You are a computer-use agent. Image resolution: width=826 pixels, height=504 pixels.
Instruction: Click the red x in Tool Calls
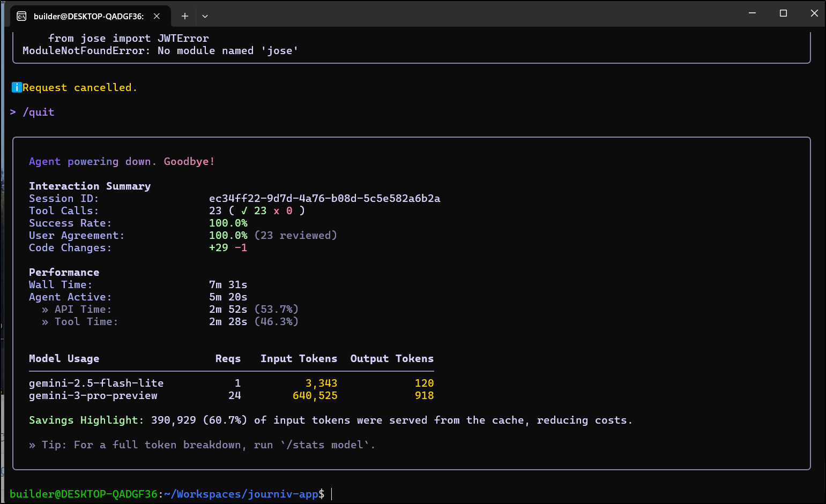point(277,211)
